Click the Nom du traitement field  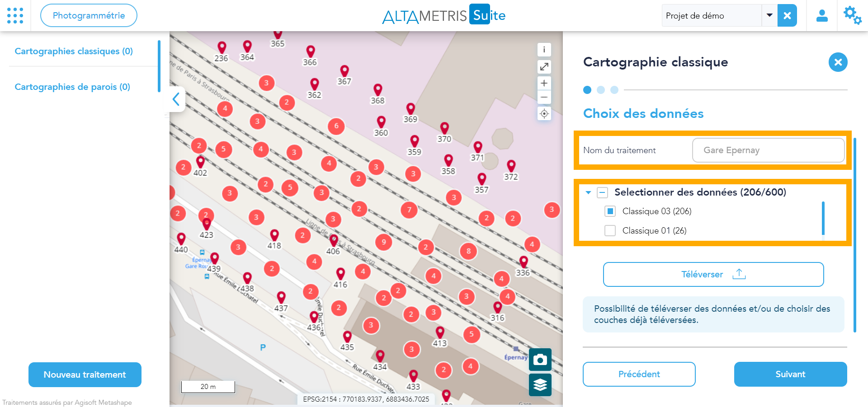768,150
